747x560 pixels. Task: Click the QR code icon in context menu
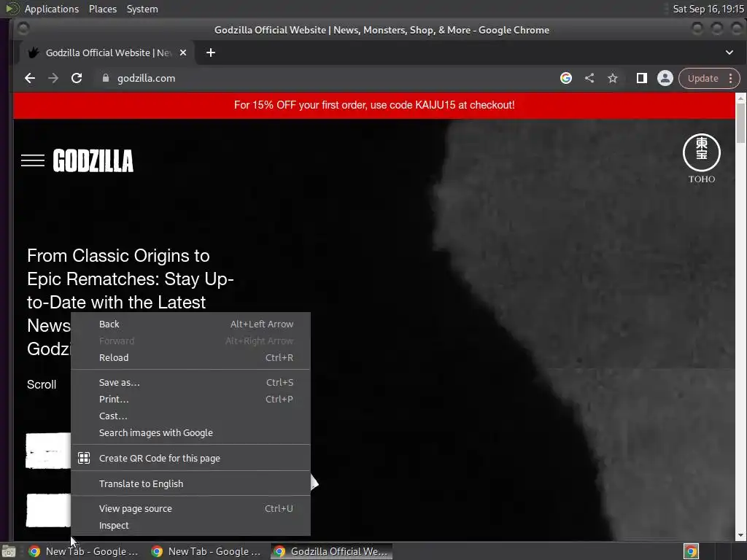pos(84,458)
